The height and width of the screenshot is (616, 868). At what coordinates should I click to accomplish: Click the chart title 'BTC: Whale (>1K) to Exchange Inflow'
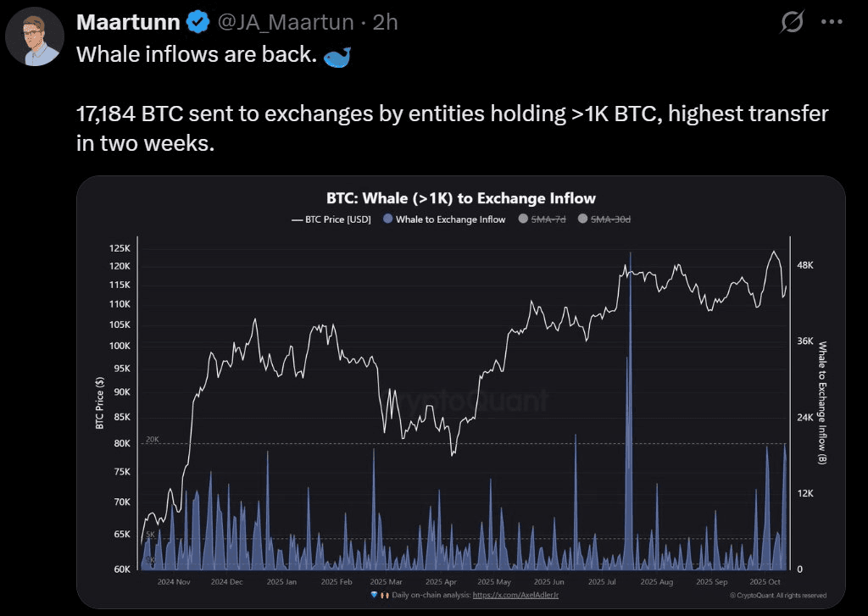[461, 198]
